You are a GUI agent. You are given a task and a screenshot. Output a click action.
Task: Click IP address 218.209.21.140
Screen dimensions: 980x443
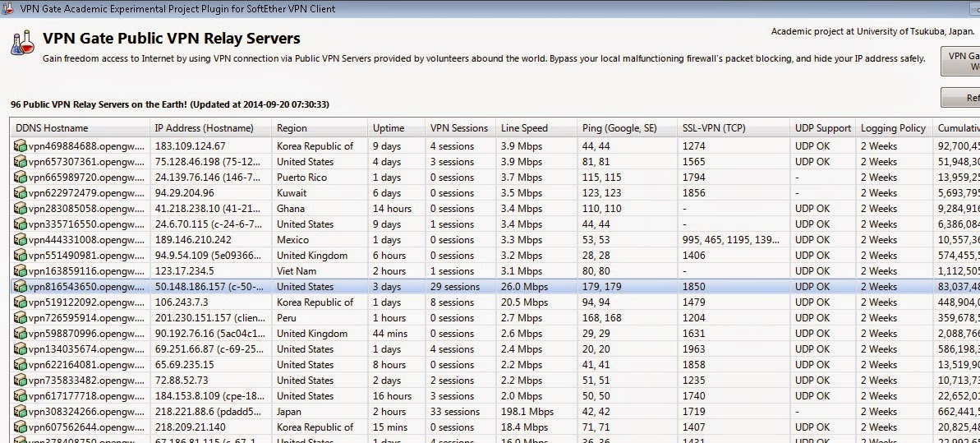click(190, 428)
